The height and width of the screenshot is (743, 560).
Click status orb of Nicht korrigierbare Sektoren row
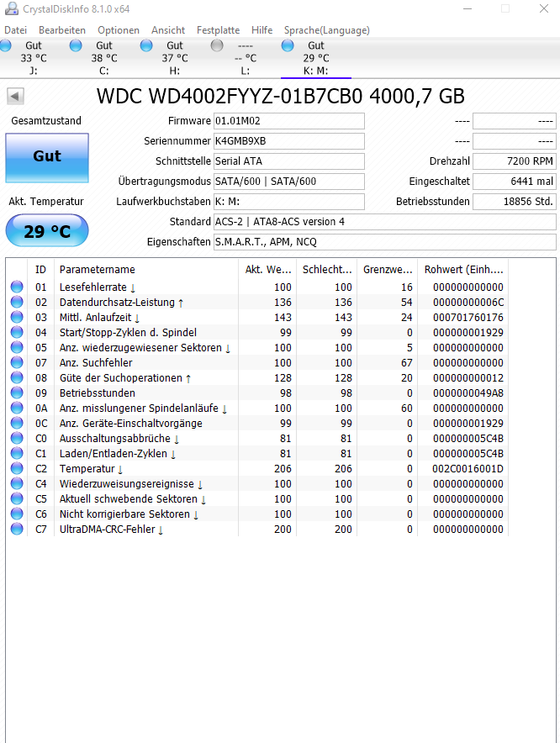17,514
